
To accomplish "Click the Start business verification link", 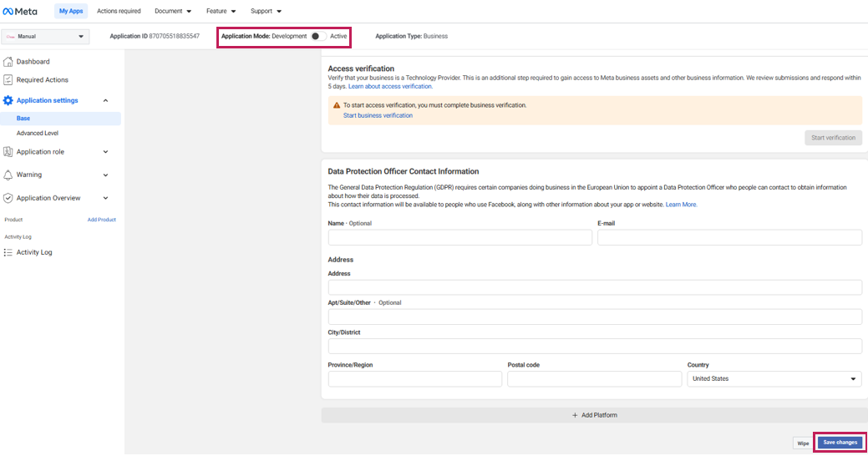I will click(x=378, y=115).
